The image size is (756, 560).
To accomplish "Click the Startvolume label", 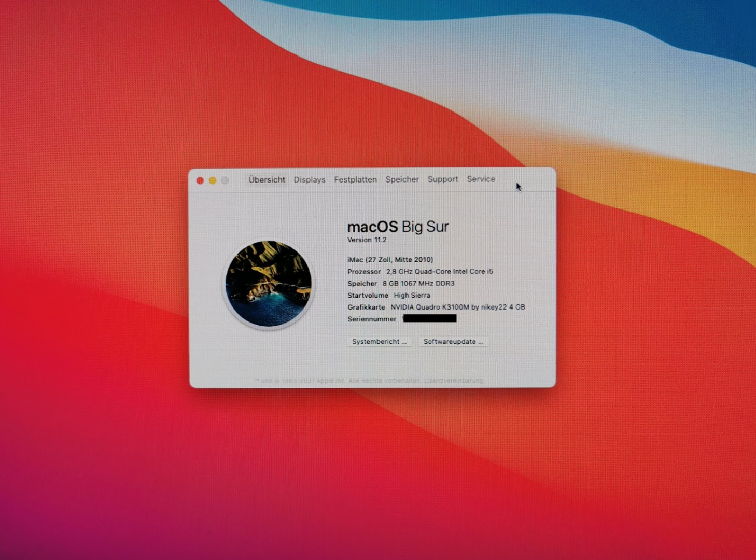I will pyautogui.click(x=368, y=295).
